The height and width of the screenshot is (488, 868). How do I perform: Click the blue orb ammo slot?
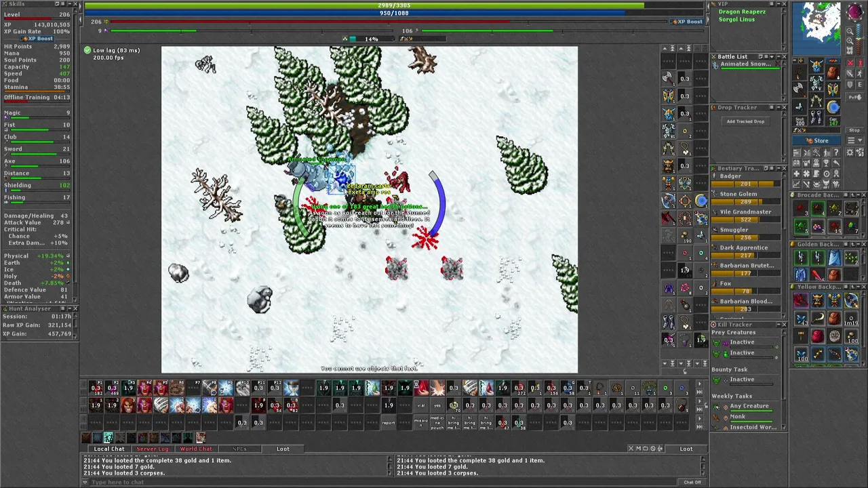833,107
